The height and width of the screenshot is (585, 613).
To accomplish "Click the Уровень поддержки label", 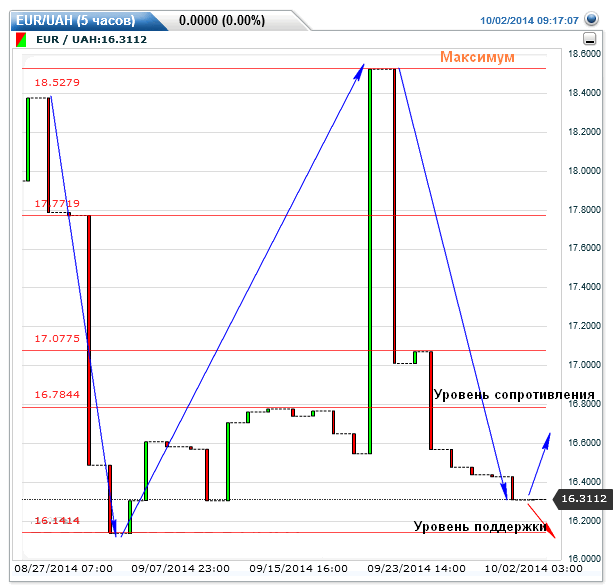I will [x=480, y=527].
